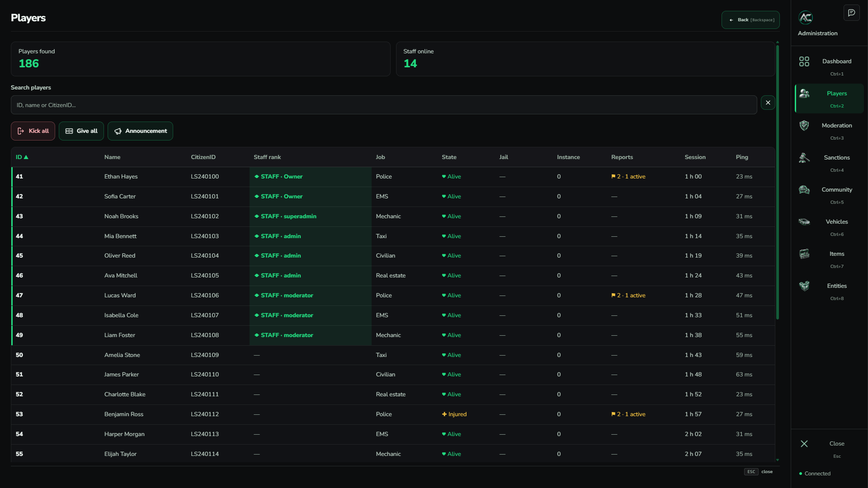The image size is (868, 488).
Task: Open the Moderation shield icon
Action: coord(804,126)
